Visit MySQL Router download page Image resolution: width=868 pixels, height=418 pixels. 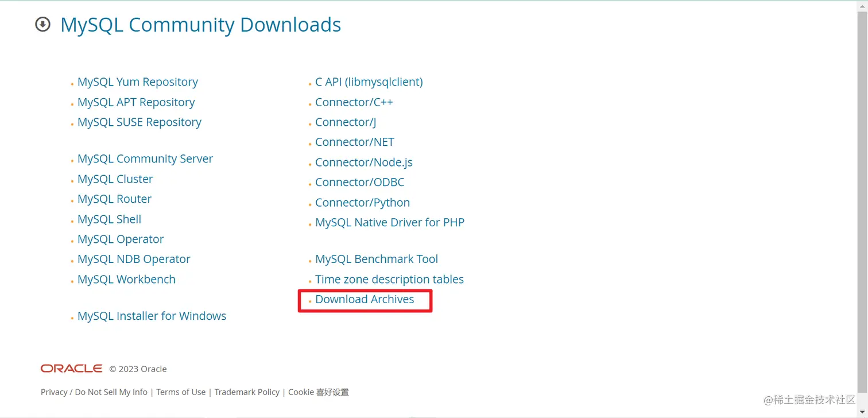115,199
